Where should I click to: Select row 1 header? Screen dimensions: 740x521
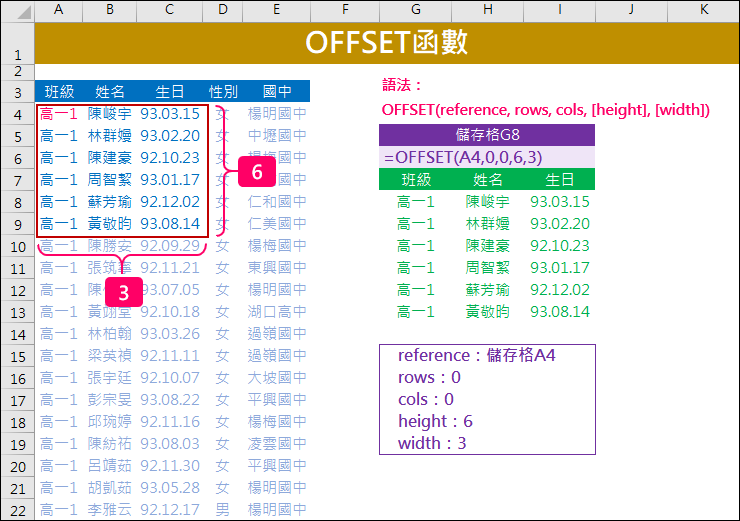pyautogui.click(x=17, y=43)
